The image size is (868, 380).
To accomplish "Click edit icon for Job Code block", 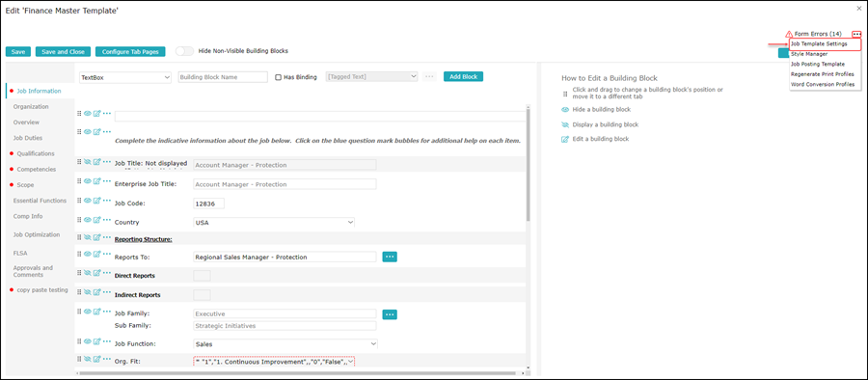I will [x=96, y=201].
